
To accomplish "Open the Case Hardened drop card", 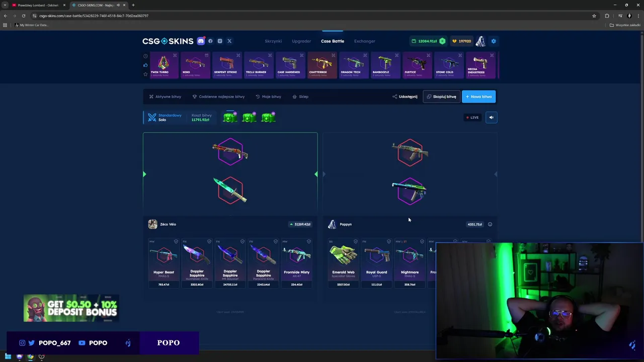I will [x=290, y=65].
